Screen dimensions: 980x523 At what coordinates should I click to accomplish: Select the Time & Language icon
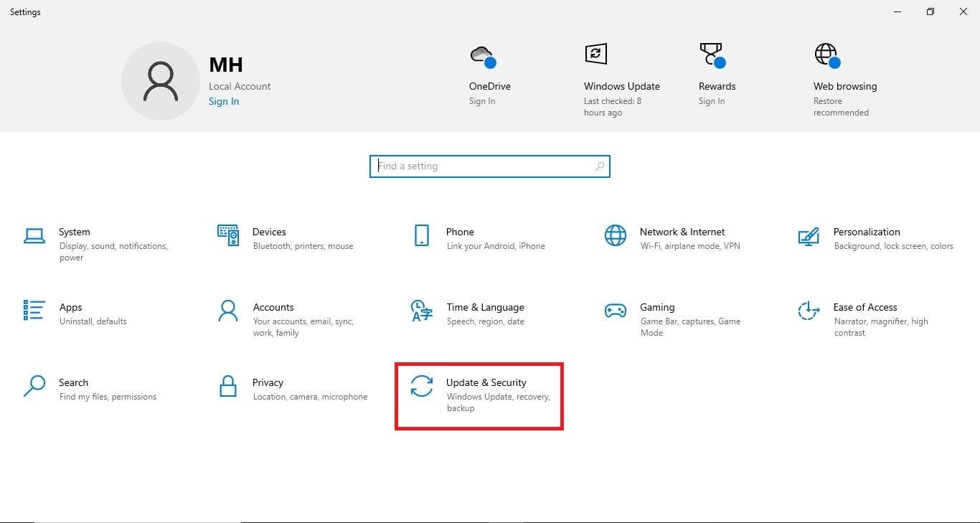click(x=422, y=311)
